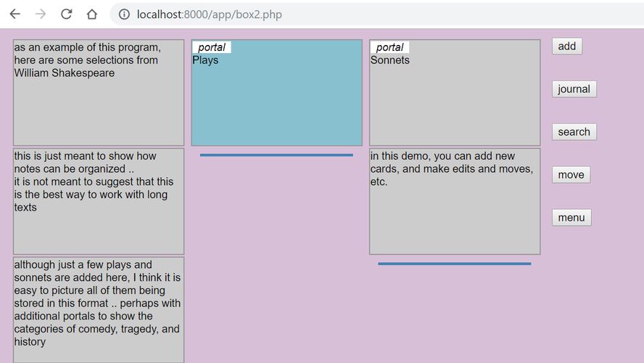The image size is (644, 363).
Task: Click the blue bar below the Plays card
Action: pyautogui.click(x=276, y=155)
